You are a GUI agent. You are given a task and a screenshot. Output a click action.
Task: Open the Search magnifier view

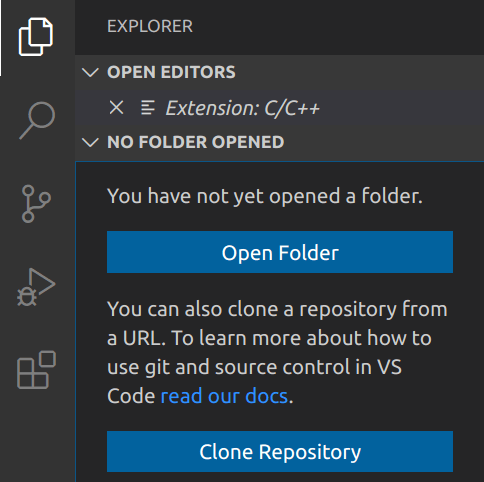[x=37, y=120]
